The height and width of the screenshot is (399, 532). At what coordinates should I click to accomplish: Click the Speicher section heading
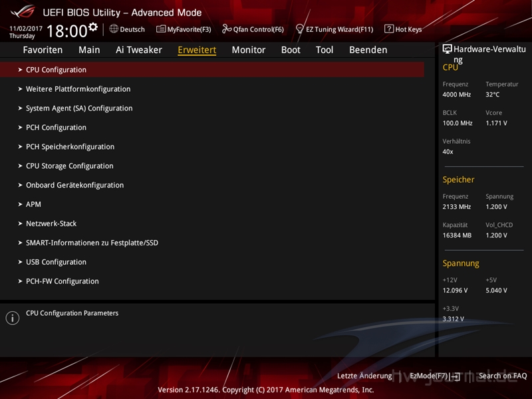[458, 180]
